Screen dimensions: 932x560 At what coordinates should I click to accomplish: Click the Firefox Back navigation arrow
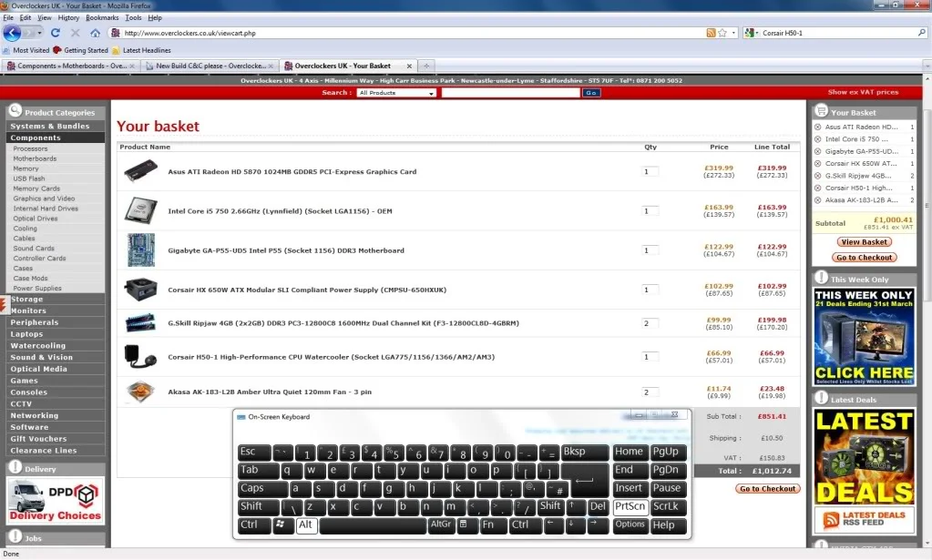pos(12,33)
